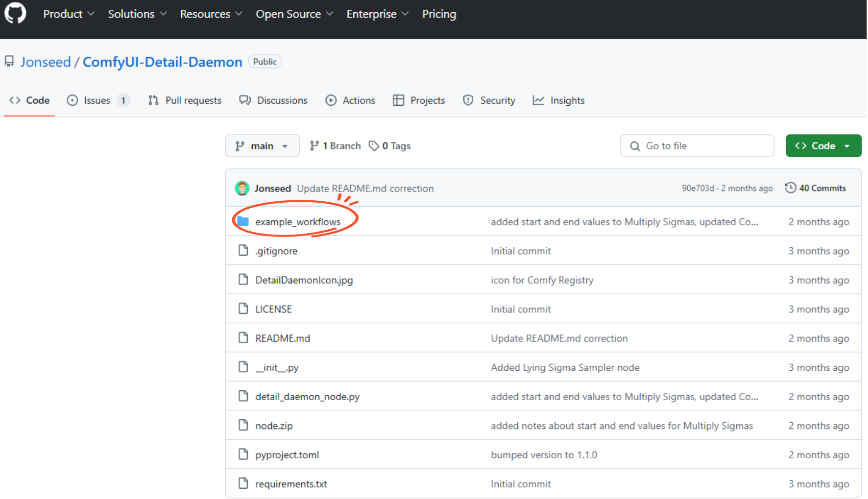Click the example_workflows folder icon
Screen dimensions: 868x499
(243, 221)
